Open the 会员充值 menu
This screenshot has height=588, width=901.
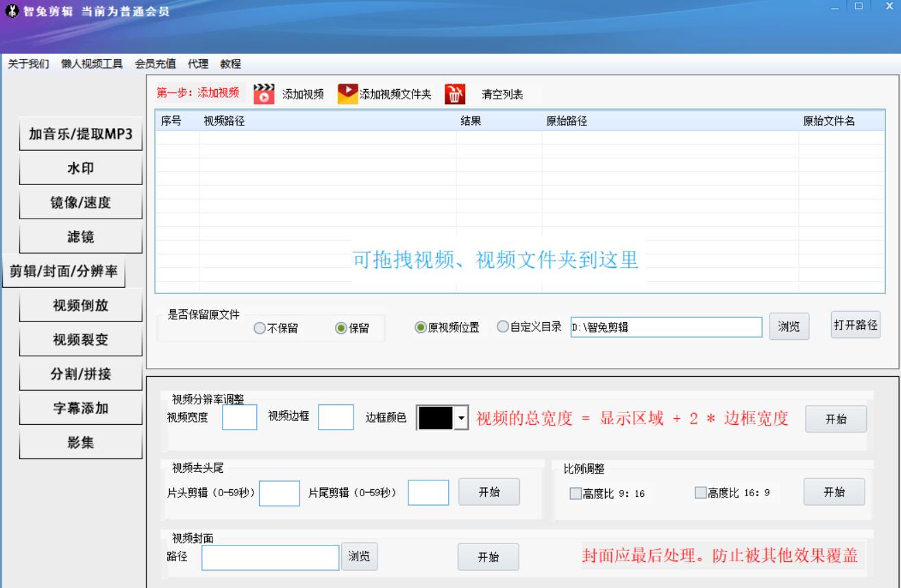pyautogui.click(x=156, y=64)
